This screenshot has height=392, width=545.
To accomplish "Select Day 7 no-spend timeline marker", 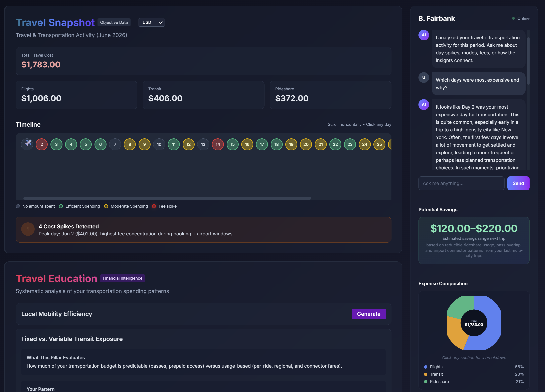I will pos(115,144).
